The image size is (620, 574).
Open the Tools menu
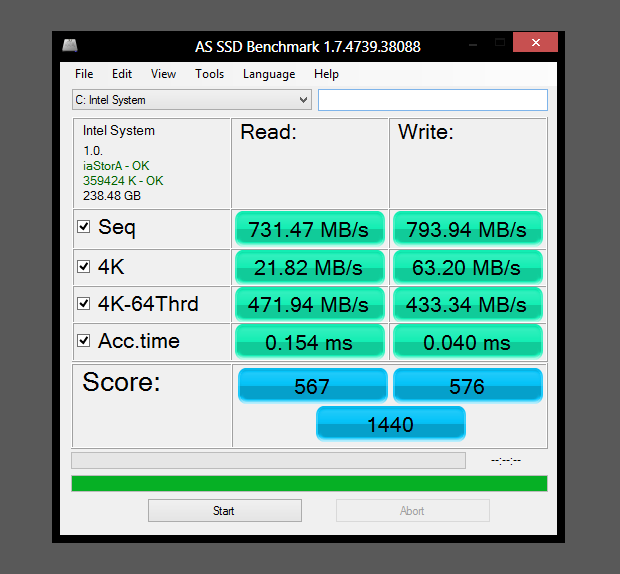click(210, 74)
